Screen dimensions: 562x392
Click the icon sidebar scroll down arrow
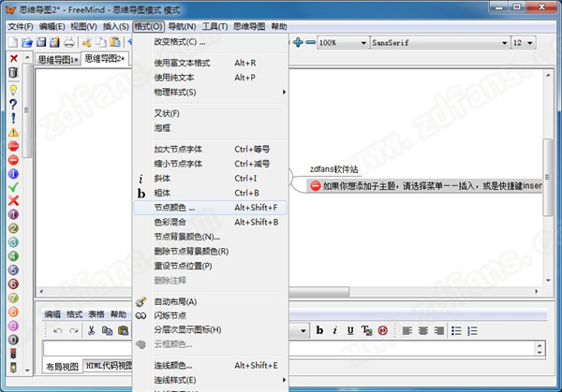pyautogui.click(x=27, y=370)
